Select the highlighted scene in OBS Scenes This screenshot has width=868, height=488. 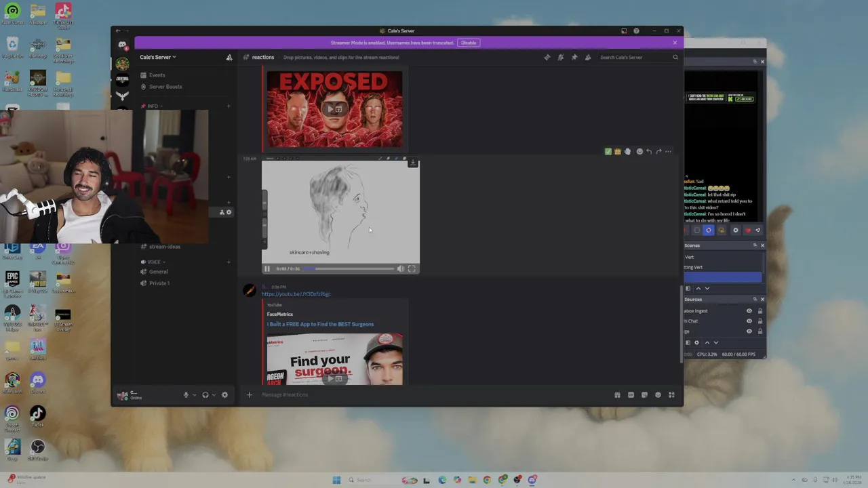(722, 277)
